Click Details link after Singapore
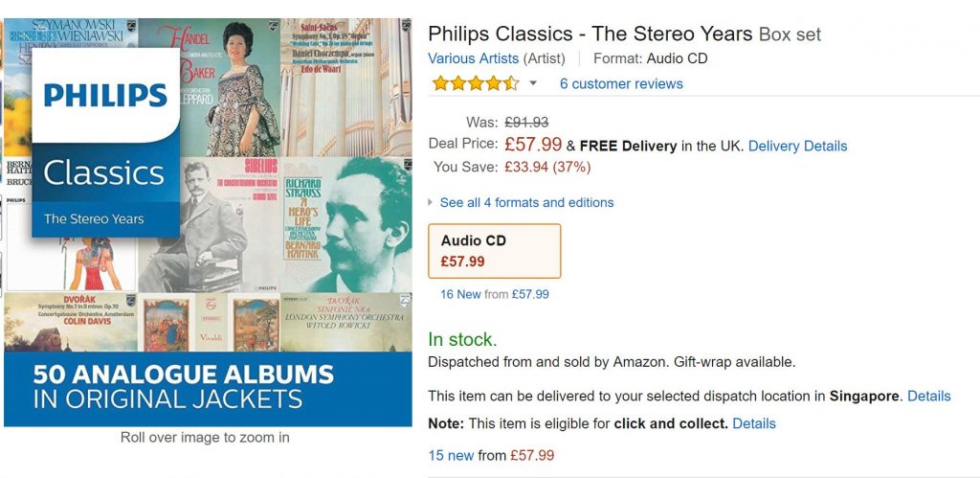Image resolution: width=980 pixels, height=478 pixels. coord(928,396)
